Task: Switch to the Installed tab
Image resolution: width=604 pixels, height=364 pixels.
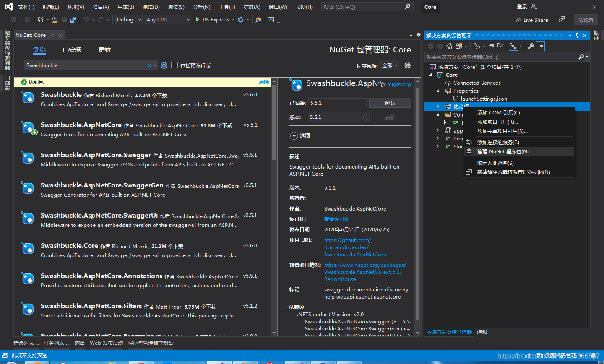Action: pos(72,49)
